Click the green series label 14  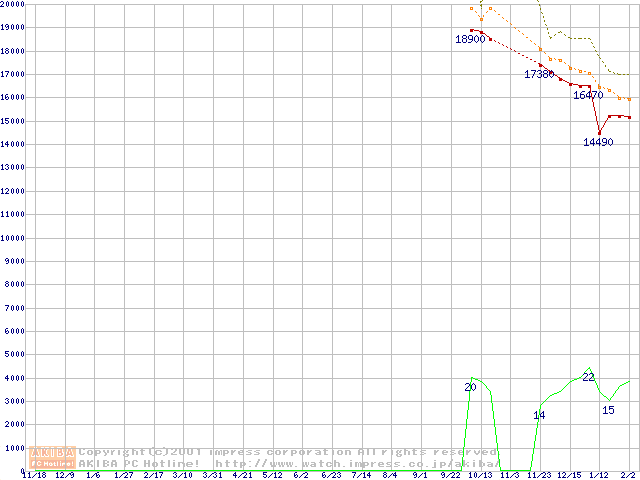pos(539,415)
